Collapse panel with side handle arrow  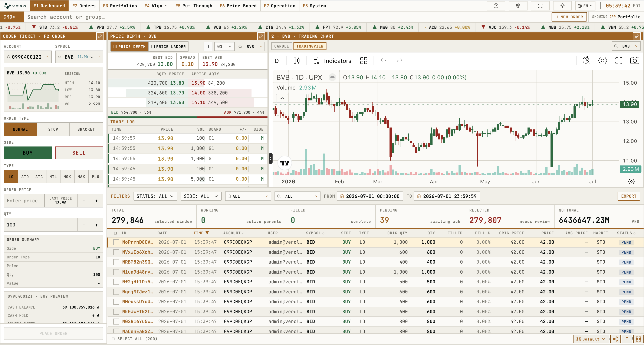(x=270, y=158)
